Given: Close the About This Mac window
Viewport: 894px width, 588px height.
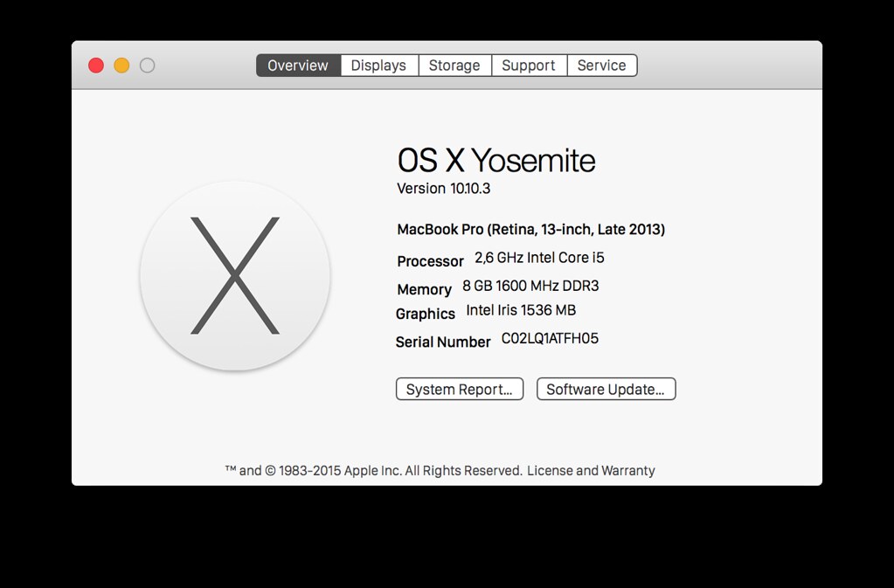Looking at the screenshot, I should [96, 66].
